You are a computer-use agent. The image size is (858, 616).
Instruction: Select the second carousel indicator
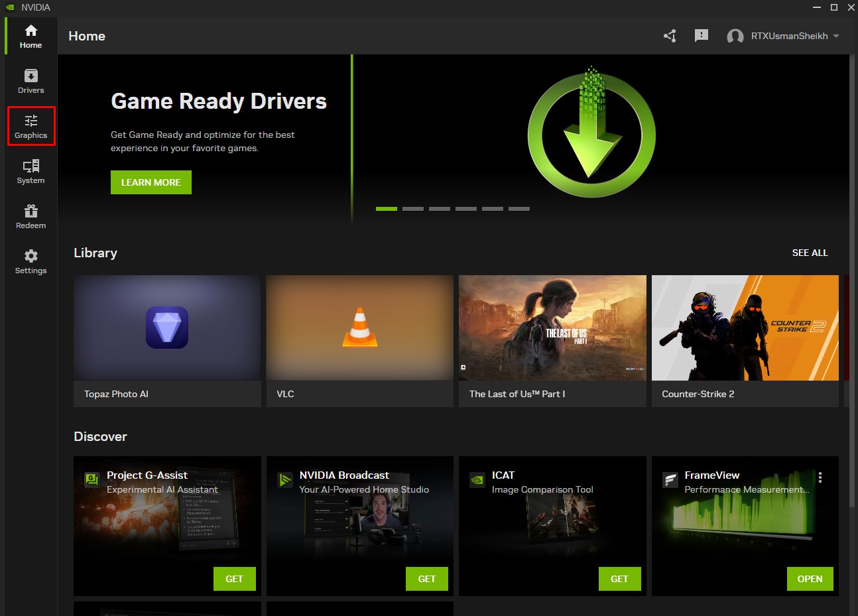[413, 209]
